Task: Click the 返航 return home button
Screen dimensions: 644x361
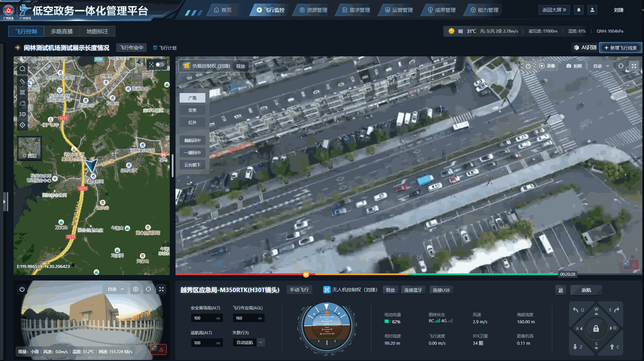Action: click(x=586, y=290)
